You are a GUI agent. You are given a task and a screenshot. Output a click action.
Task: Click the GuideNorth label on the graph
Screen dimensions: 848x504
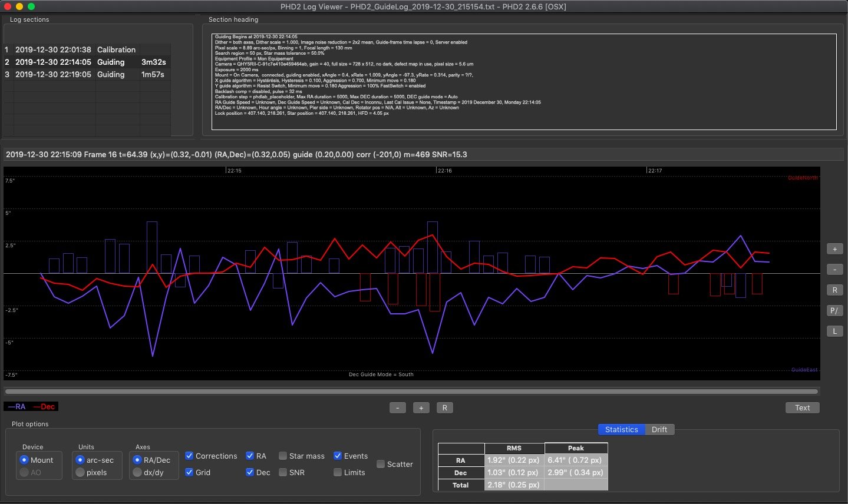803,178
